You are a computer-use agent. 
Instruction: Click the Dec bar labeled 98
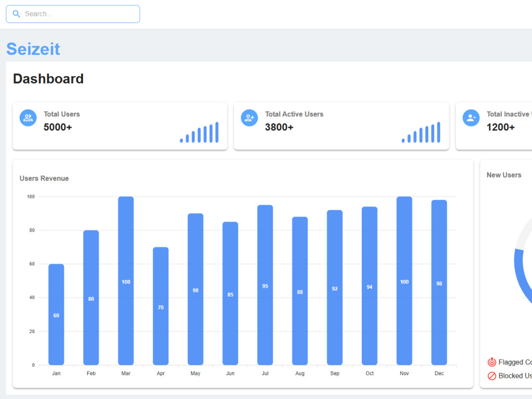pyautogui.click(x=439, y=282)
